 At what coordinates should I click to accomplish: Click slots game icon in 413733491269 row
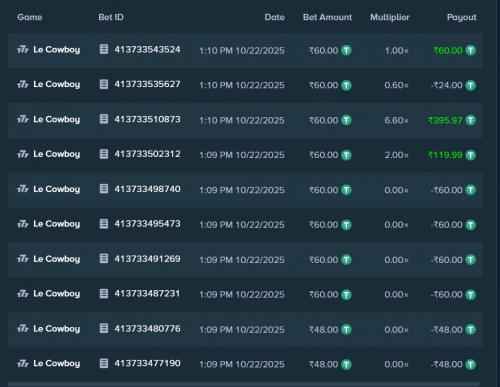(x=23, y=259)
